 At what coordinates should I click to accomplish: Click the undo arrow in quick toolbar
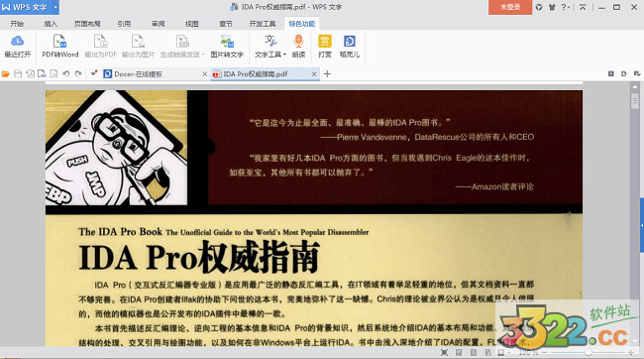pyautogui.click(x=65, y=74)
